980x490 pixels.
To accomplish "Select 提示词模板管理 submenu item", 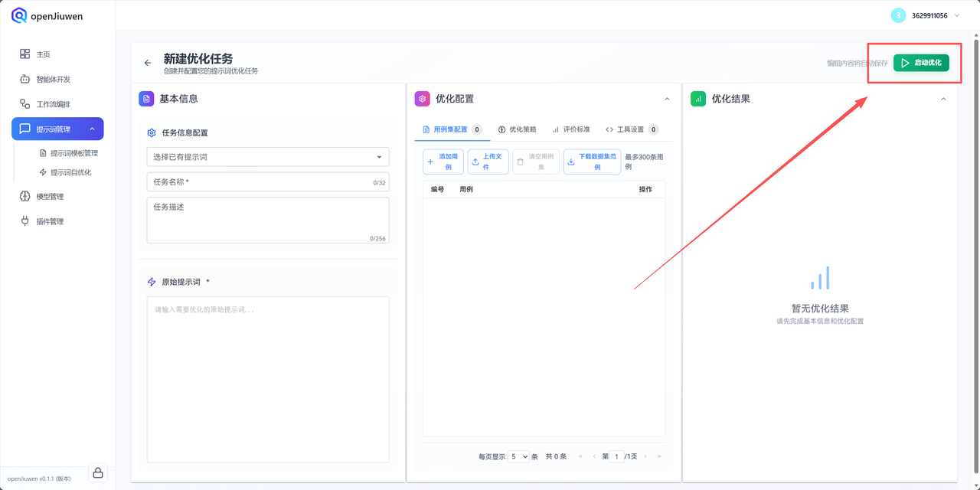I will [x=68, y=153].
